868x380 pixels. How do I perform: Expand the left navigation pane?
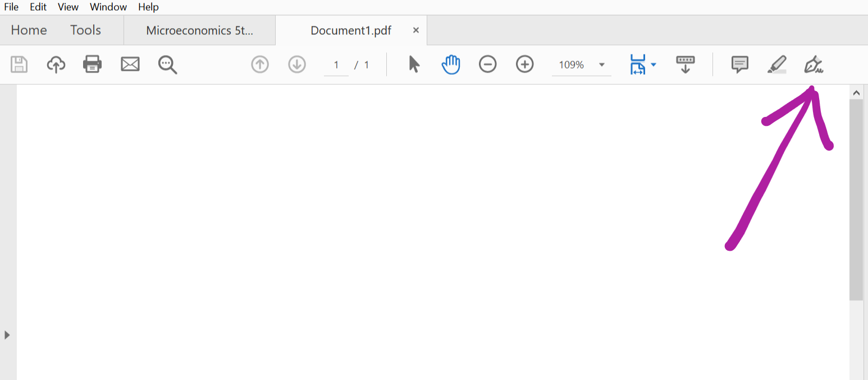coord(7,335)
